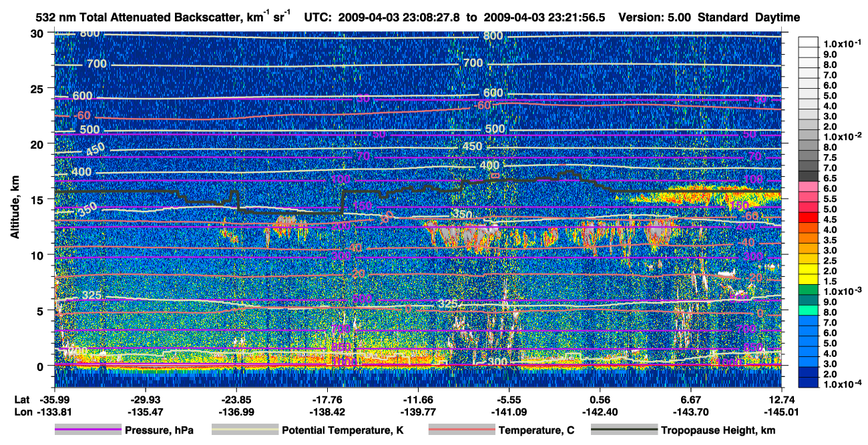
Task: Click latitude value -17.76
Action: click(327, 400)
